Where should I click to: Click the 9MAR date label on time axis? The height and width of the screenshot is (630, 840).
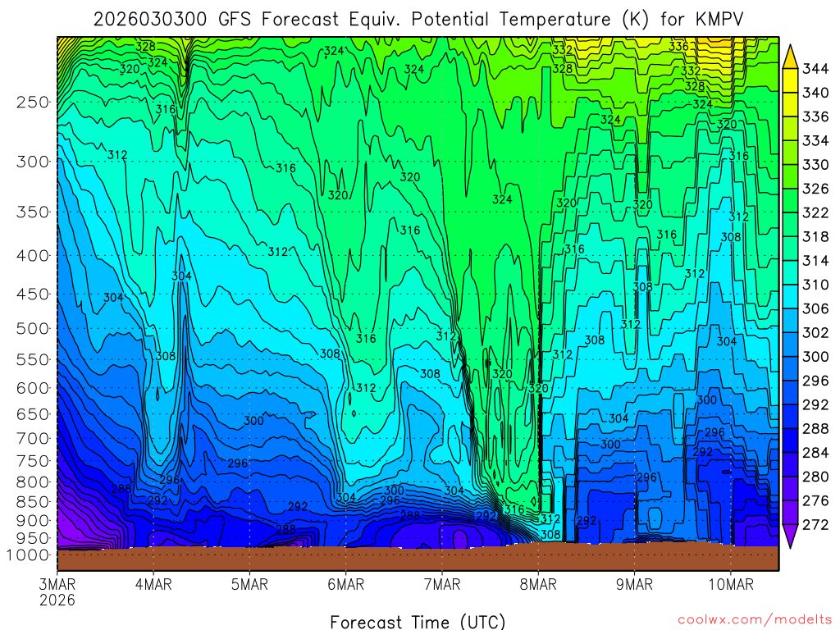(x=634, y=584)
